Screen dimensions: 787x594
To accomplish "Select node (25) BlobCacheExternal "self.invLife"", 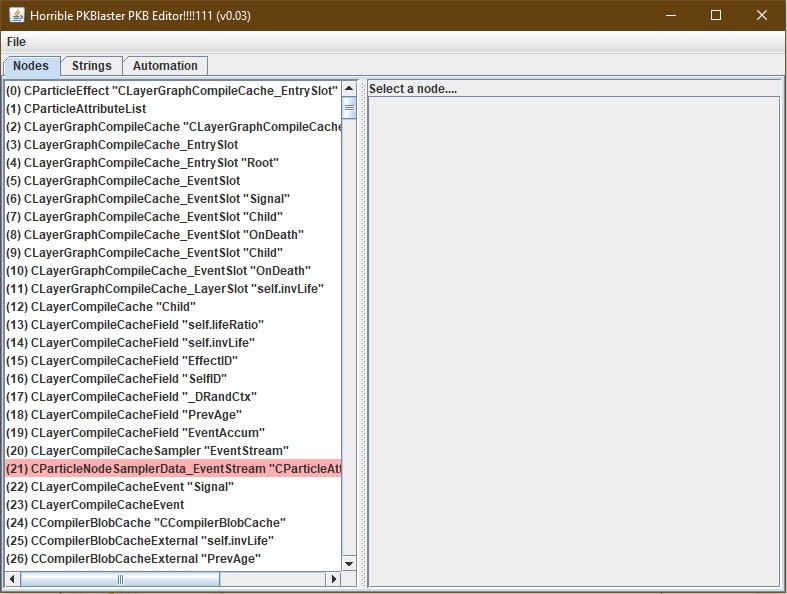I will pos(173,541).
